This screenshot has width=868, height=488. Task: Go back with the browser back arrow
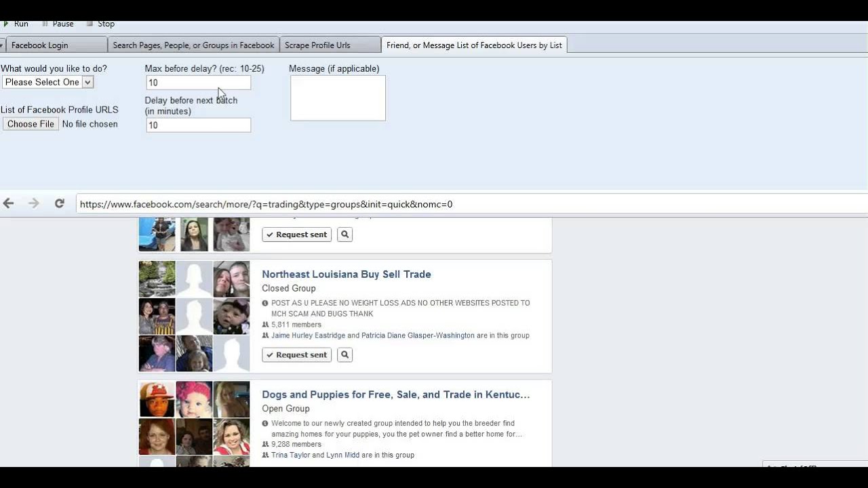point(9,203)
